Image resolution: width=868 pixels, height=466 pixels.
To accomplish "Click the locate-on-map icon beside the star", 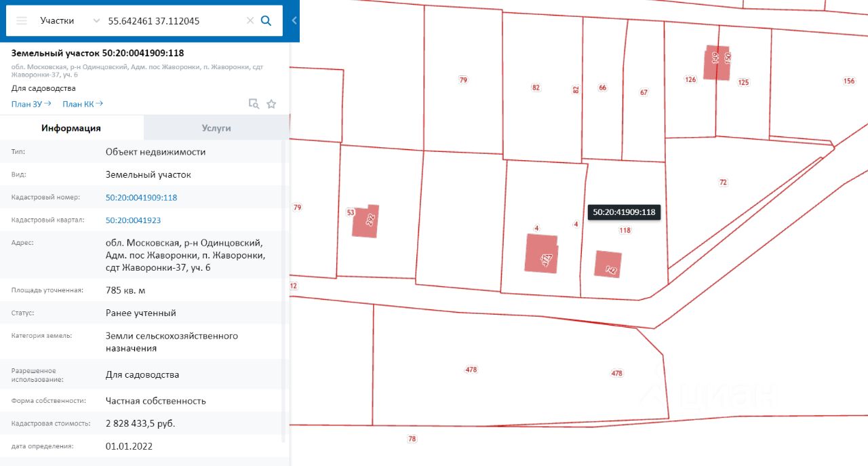I will coord(254,104).
